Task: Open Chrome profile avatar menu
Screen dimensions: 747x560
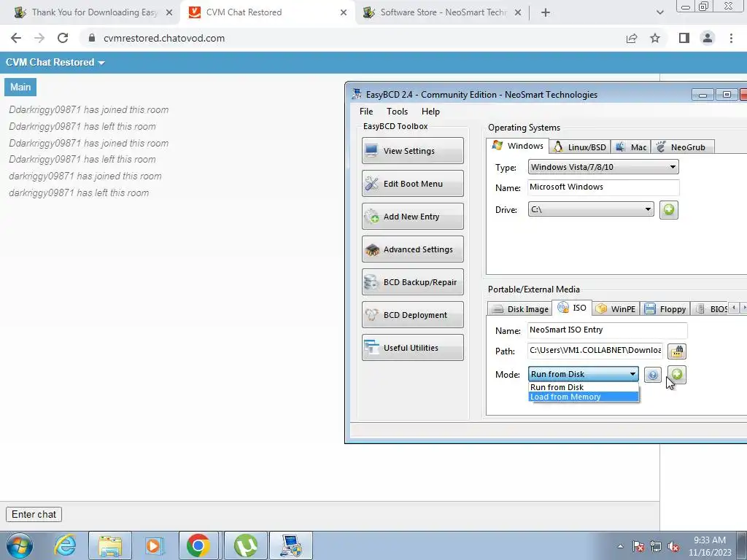Action: [x=708, y=38]
